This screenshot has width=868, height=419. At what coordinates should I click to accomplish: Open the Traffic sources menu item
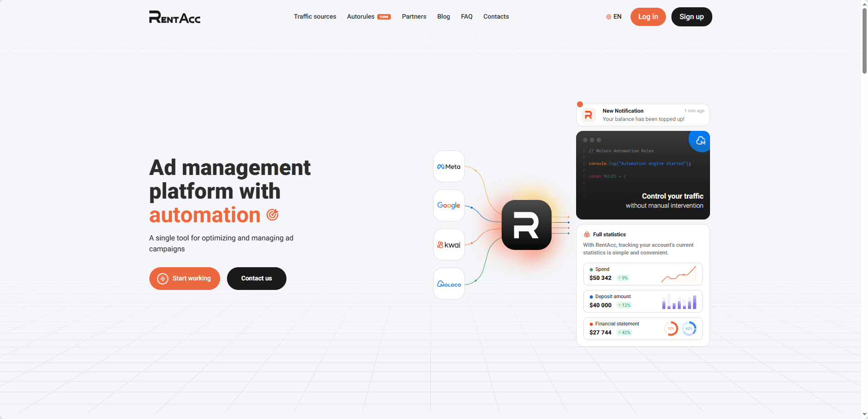tap(315, 16)
